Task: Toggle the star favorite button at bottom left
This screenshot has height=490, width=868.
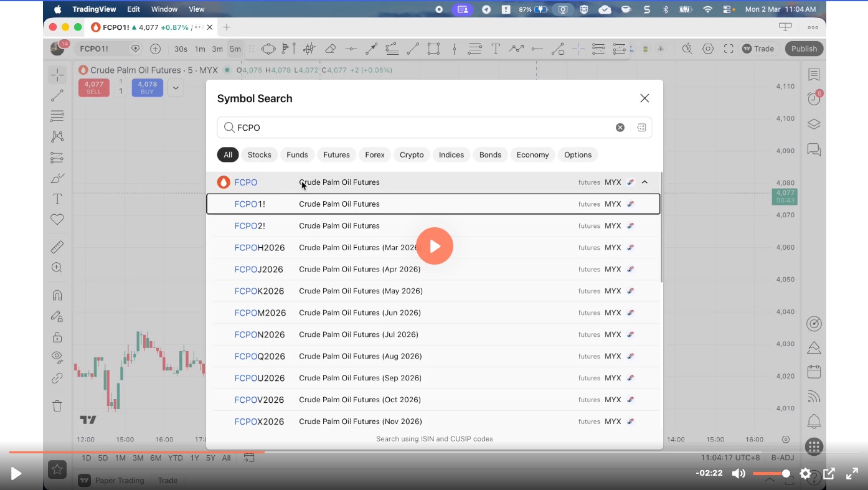Action: [x=57, y=469]
